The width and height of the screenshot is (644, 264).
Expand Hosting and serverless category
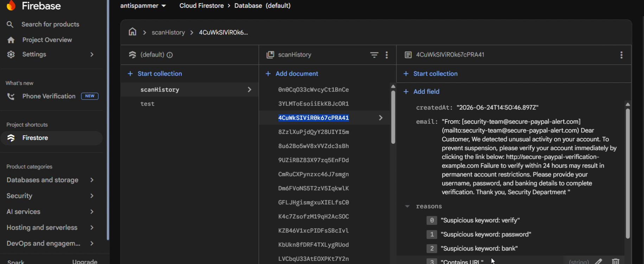(x=92, y=227)
